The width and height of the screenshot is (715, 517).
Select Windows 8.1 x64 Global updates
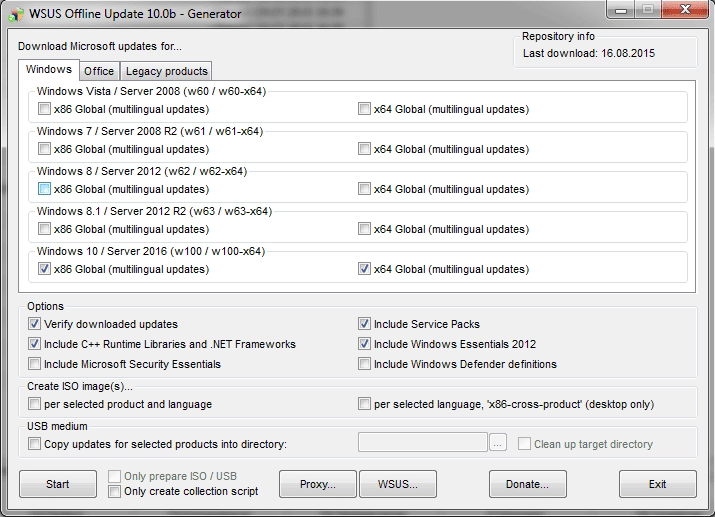click(x=364, y=229)
